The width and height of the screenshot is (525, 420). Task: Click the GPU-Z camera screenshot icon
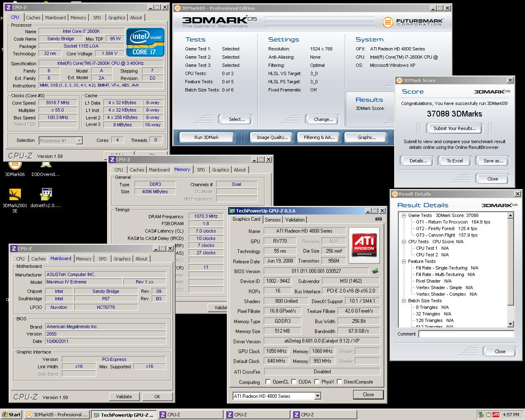tap(378, 219)
